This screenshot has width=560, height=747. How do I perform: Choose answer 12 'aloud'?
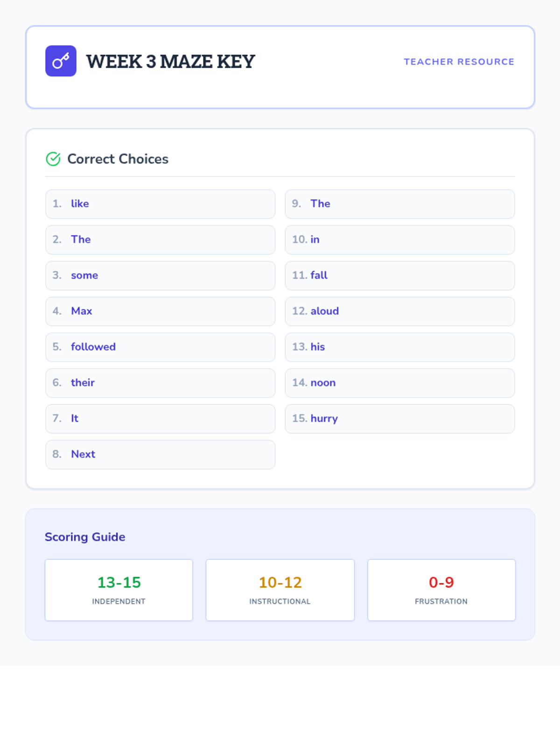coord(400,311)
